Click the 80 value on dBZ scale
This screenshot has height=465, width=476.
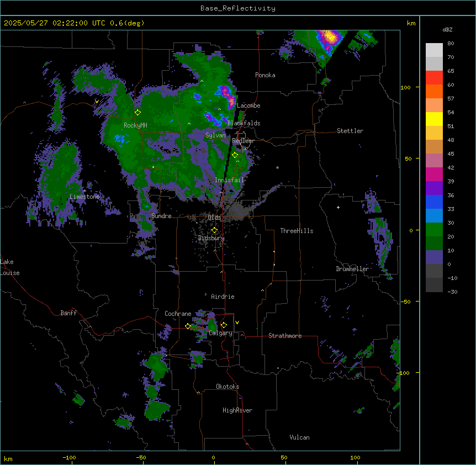[x=451, y=44]
